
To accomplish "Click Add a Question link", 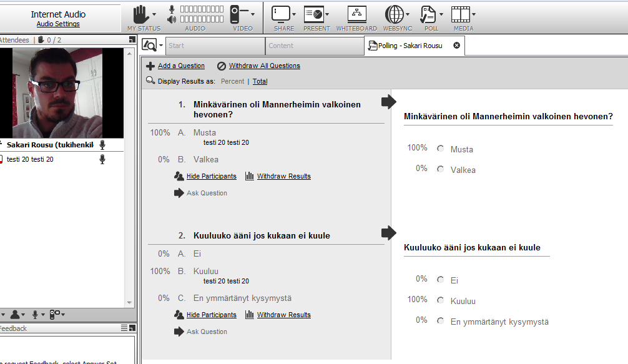I will 181,66.
